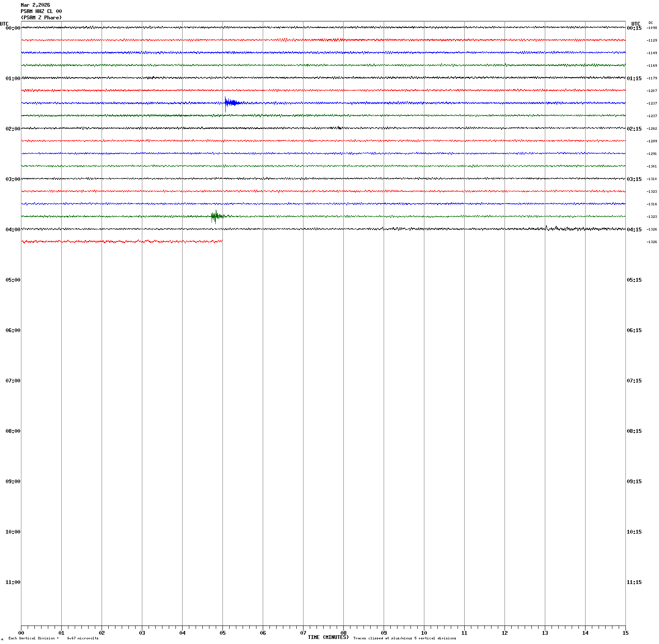Select the DC offset value -1098
This screenshot has height=644, width=659.
tap(652, 28)
